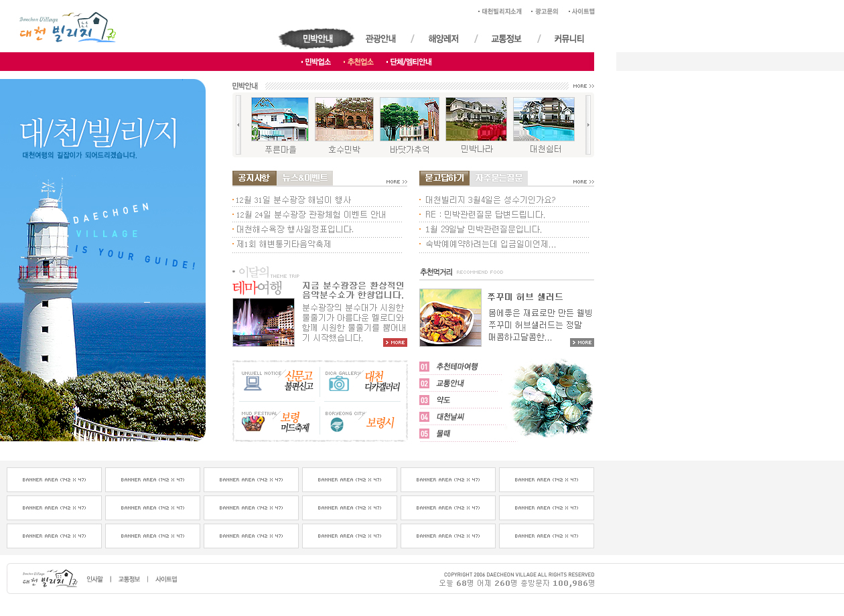Click the left arrow of lodging carousel

[x=238, y=125]
